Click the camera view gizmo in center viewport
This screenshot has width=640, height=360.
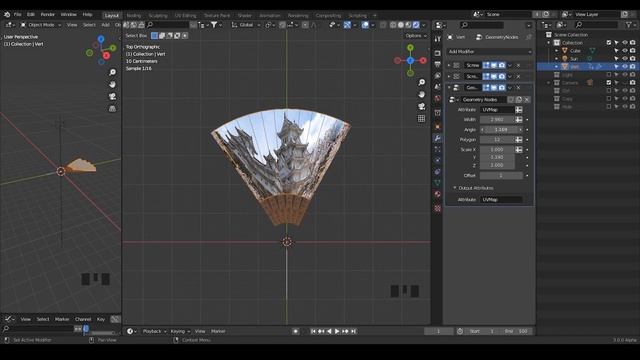(x=422, y=106)
